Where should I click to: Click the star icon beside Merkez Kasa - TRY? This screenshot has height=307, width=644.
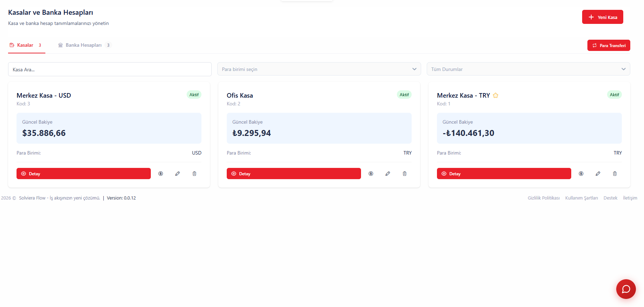[x=496, y=96]
